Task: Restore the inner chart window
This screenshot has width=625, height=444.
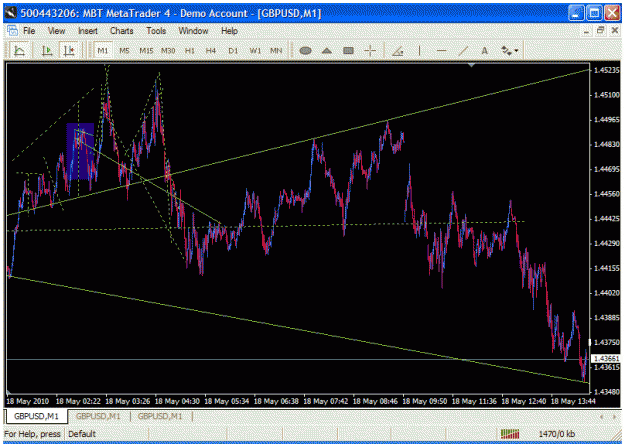Action: pyautogui.click(x=601, y=30)
